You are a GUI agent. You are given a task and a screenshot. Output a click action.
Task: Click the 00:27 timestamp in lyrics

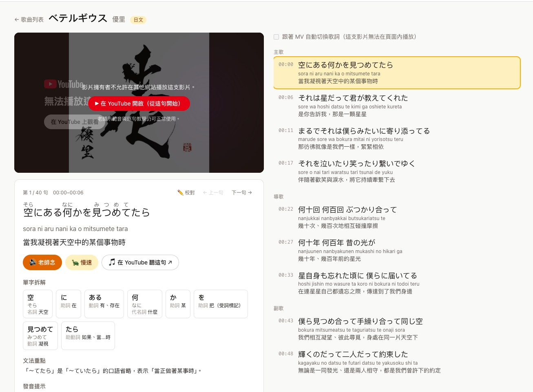point(286,242)
